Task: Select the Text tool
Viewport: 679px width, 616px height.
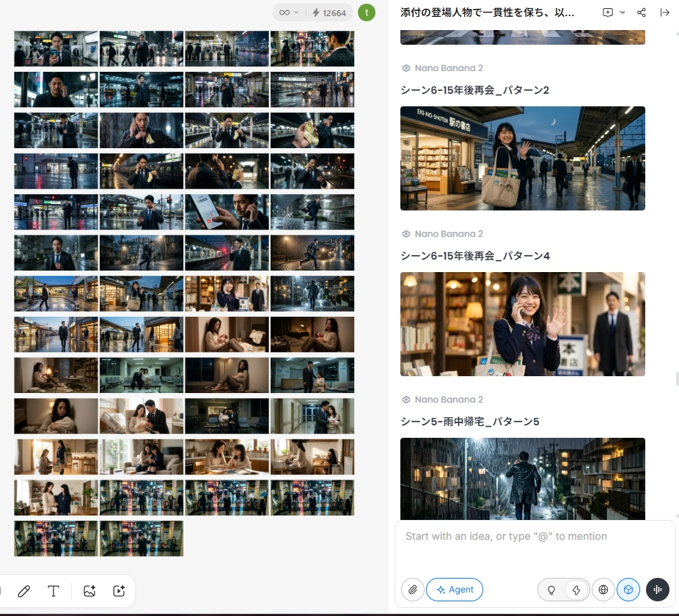Action: (x=54, y=591)
